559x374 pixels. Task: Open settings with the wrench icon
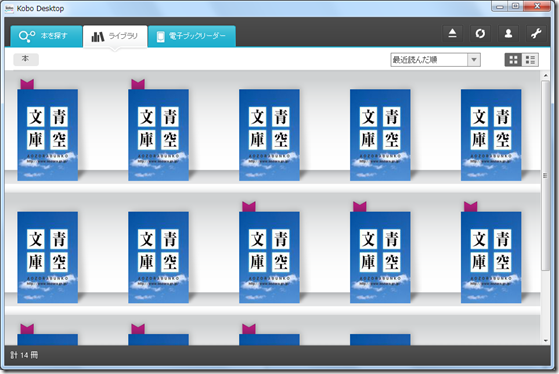click(x=536, y=34)
